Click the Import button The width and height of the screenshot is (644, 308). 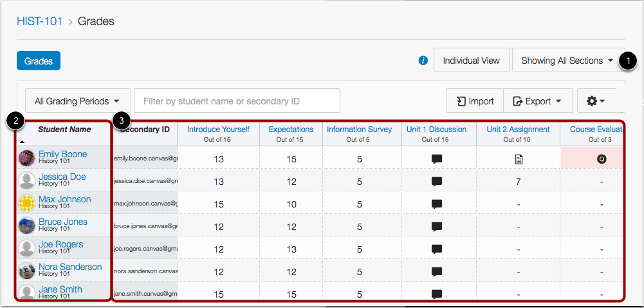(475, 101)
